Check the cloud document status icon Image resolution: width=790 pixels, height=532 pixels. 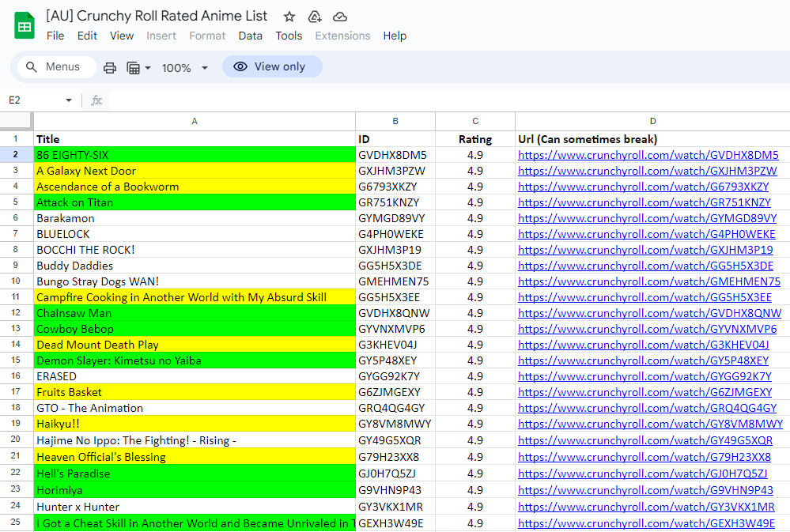click(340, 17)
